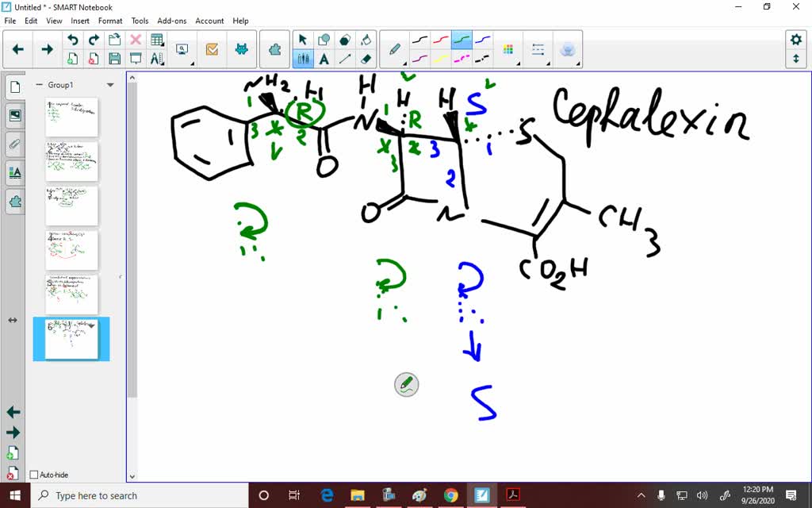Image resolution: width=812 pixels, height=508 pixels.
Task: Open the Tools menu
Action: tap(140, 21)
